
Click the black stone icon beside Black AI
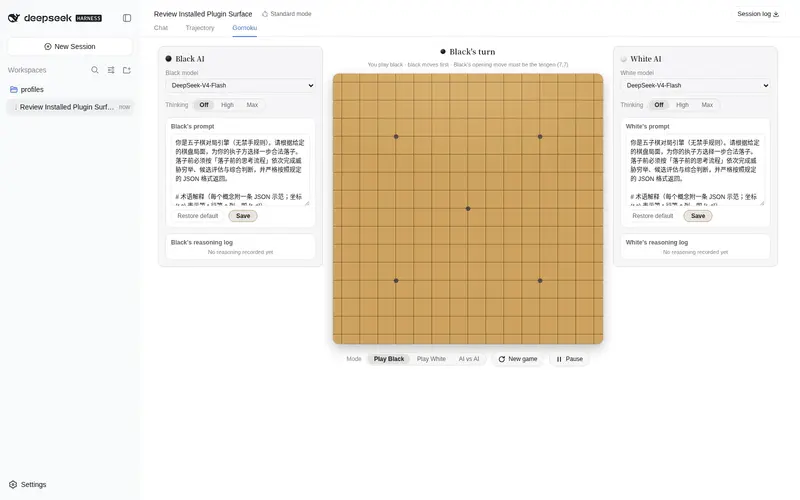point(168,59)
